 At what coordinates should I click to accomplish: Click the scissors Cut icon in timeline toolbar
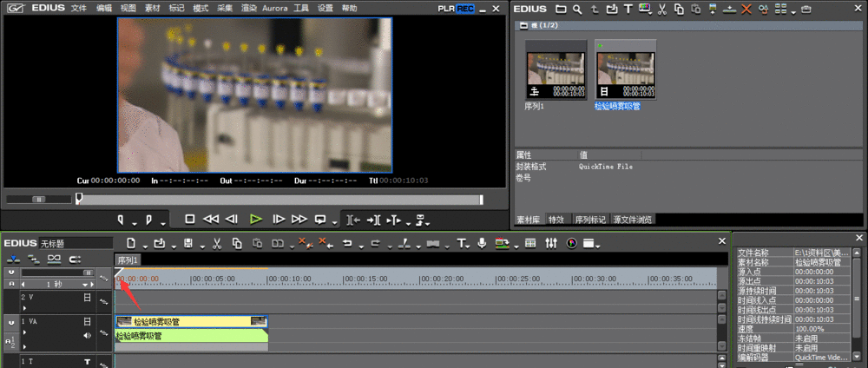pos(216,243)
